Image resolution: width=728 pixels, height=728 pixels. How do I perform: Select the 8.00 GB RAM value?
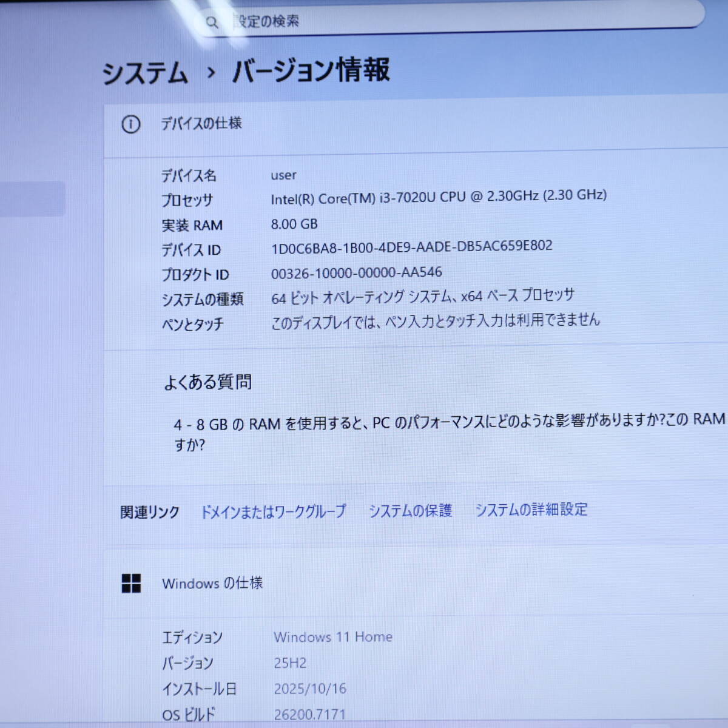[294, 224]
